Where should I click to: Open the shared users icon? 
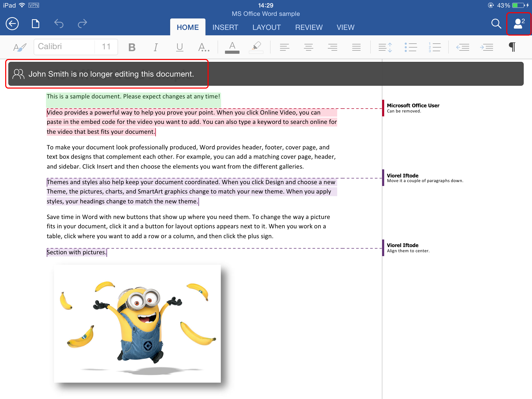pyautogui.click(x=519, y=24)
